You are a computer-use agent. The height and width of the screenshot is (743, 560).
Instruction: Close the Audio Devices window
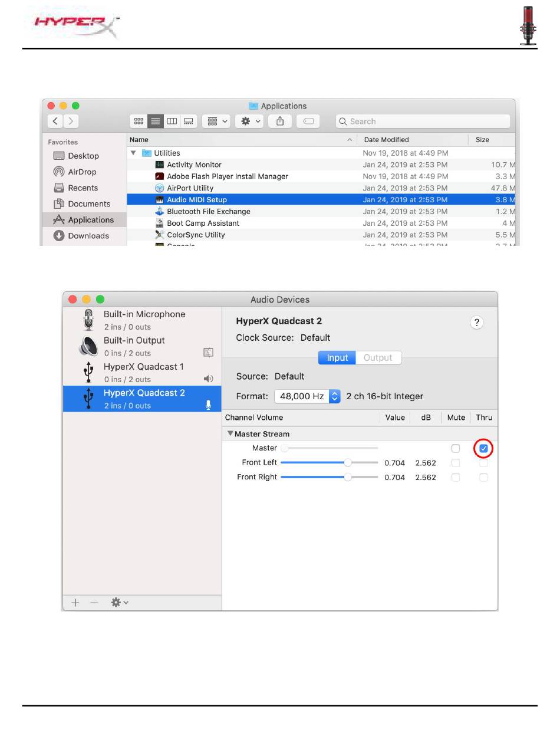click(73, 300)
